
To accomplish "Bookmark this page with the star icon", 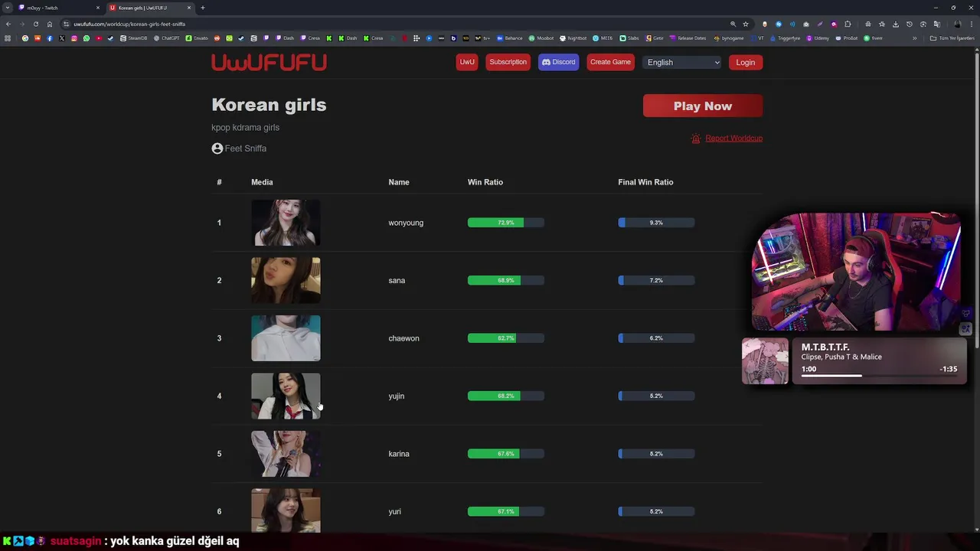I will [x=746, y=24].
